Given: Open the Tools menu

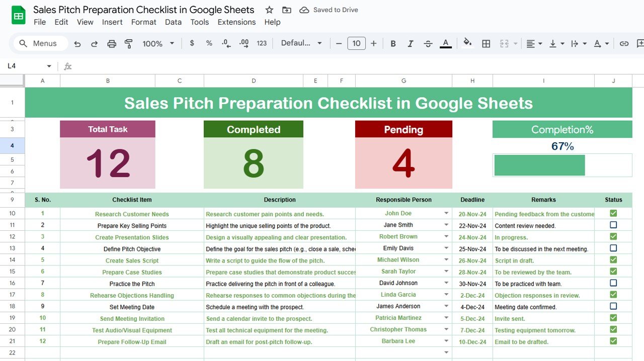Looking at the screenshot, I should coord(200,22).
